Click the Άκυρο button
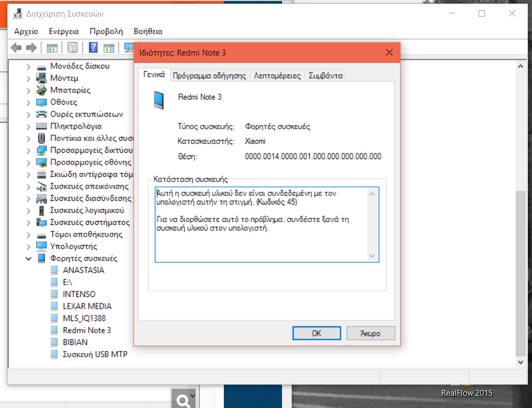 tap(371, 333)
